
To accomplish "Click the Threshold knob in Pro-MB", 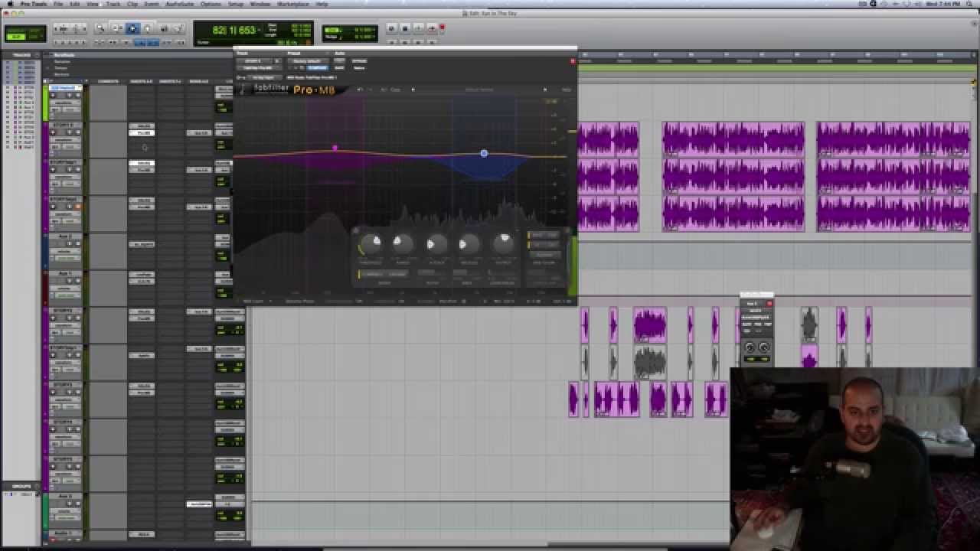I will coord(371,244).
